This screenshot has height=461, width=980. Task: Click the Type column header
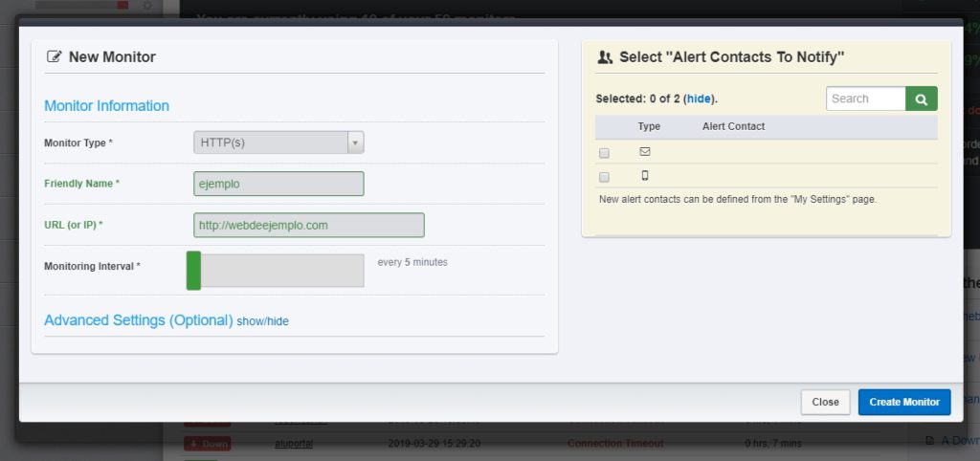649,126
